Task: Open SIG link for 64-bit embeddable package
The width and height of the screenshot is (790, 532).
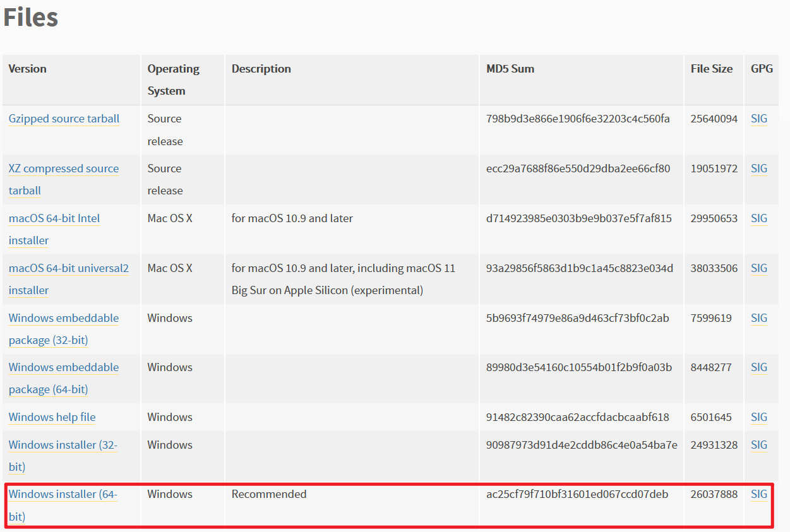Action: point(759,367)
